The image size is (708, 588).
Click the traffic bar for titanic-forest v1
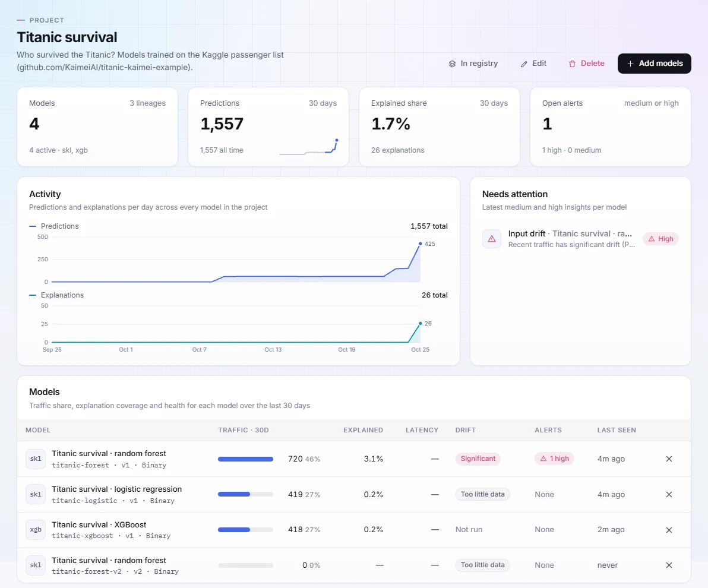pos(246,459)
